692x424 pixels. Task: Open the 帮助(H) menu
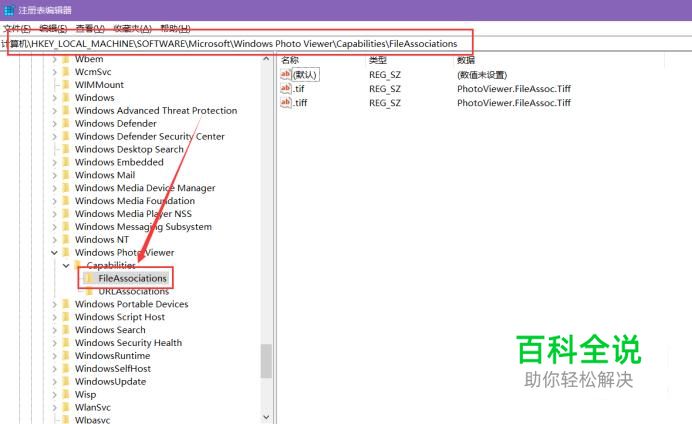(x=175, y=29)
